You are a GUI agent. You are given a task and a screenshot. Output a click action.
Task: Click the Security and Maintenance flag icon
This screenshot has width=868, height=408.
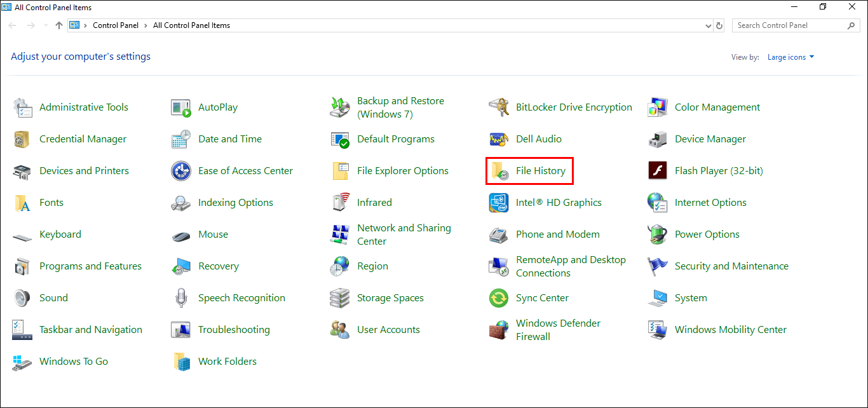658,266
